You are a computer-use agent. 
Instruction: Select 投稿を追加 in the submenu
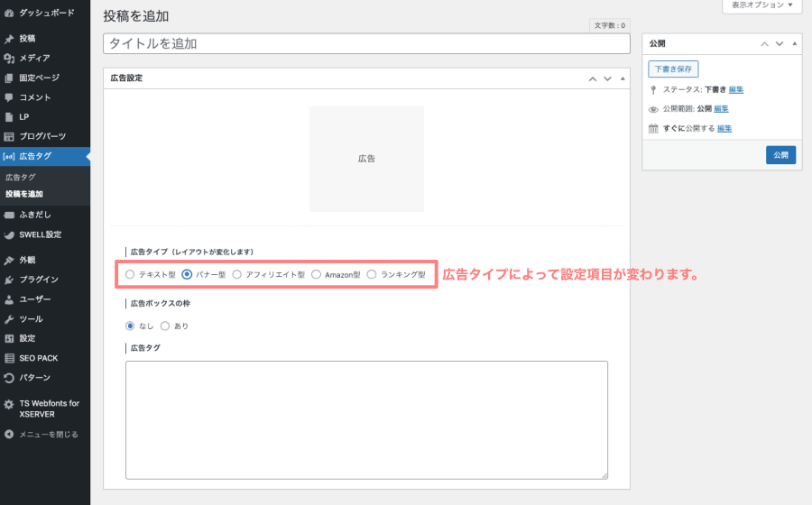point(24,195)
